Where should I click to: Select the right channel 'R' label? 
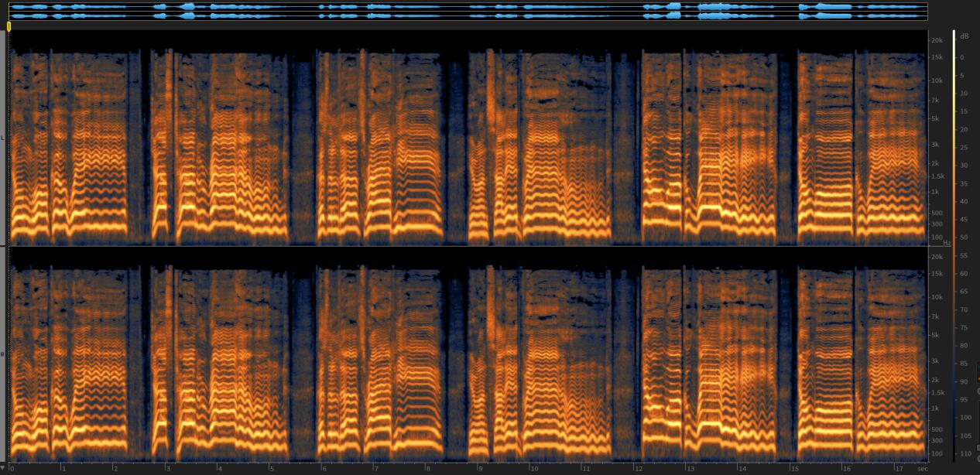(3, 354)
